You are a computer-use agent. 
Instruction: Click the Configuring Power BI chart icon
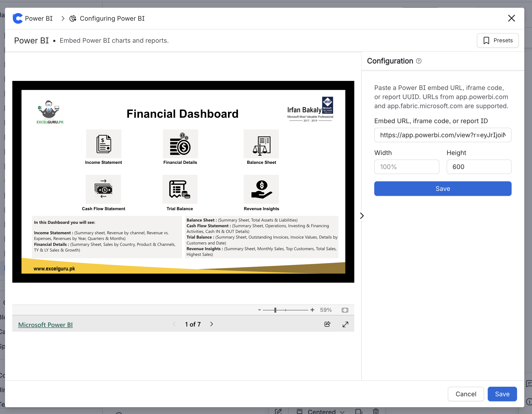point(73,18)
